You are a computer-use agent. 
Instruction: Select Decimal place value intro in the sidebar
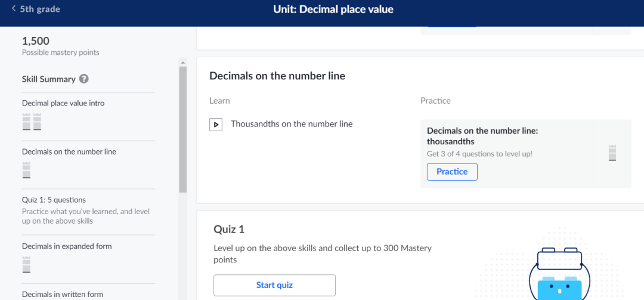click(63, 103)
